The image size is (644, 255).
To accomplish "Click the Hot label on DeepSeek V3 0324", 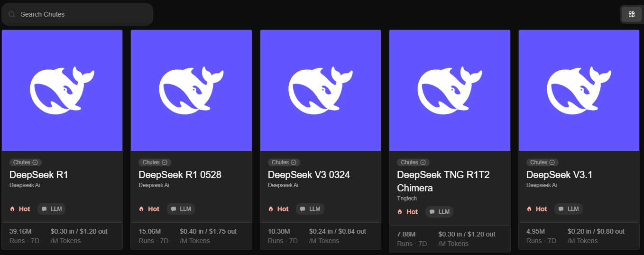I will [283, 209].
